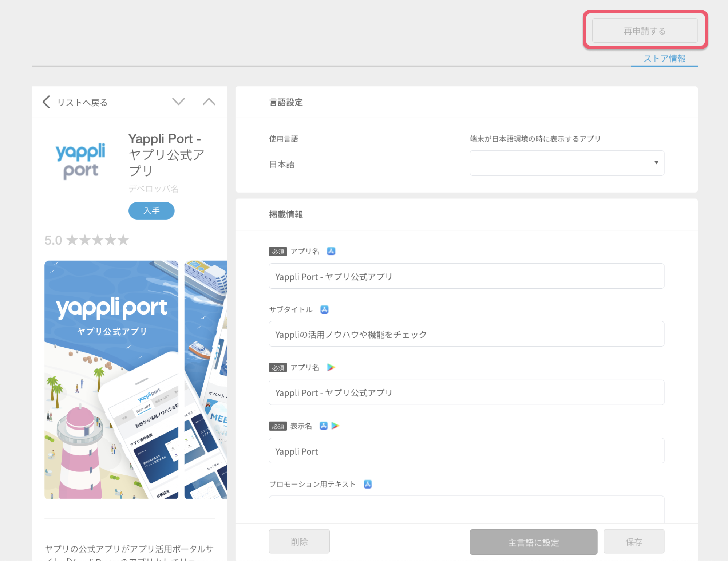Click the yappli port app logo
The width and height of the screenshot is (728, 561).
pyautogui.click(x=80, y=161)
